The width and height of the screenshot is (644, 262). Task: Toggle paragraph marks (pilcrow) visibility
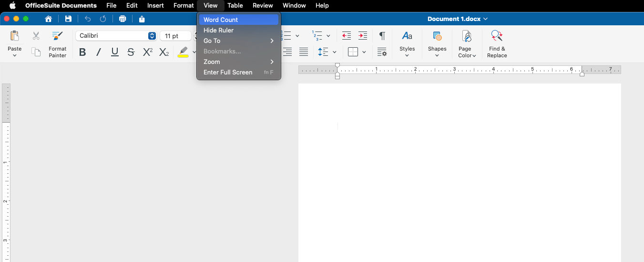[382, 36]
